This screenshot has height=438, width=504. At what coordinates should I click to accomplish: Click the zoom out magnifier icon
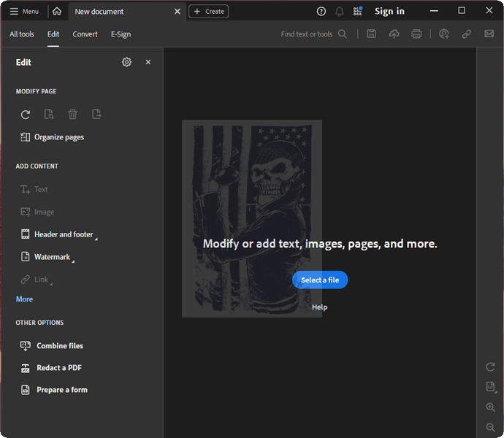491,427
